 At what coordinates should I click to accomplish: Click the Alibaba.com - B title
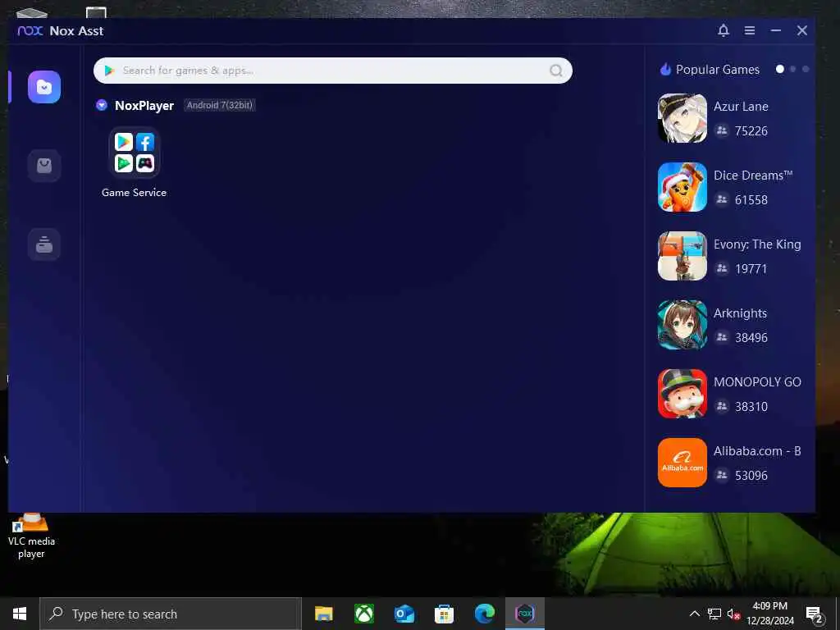(x=757, y=451)
